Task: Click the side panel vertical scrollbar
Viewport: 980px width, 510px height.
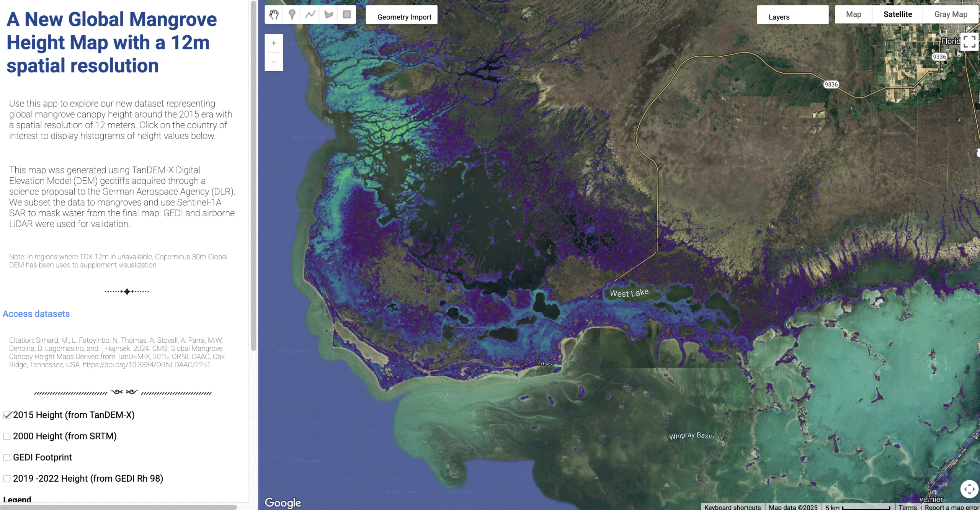Action: click(x=253, y=176)
